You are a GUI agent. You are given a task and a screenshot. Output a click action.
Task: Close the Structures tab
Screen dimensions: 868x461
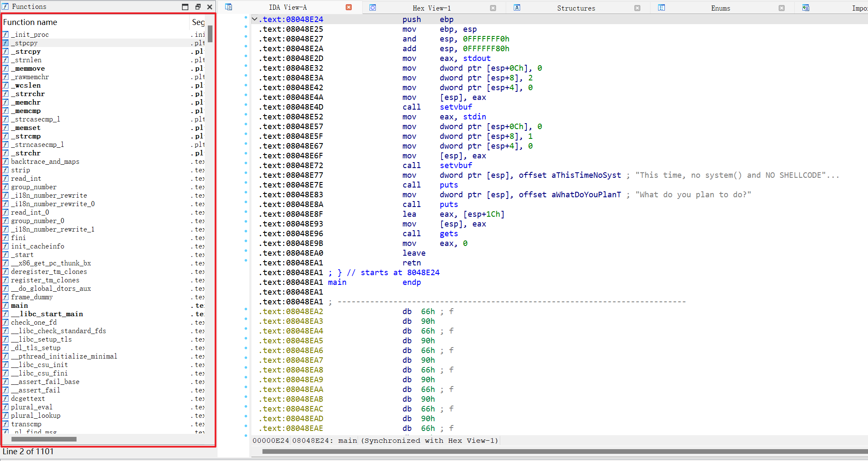[x=637, y=8]
